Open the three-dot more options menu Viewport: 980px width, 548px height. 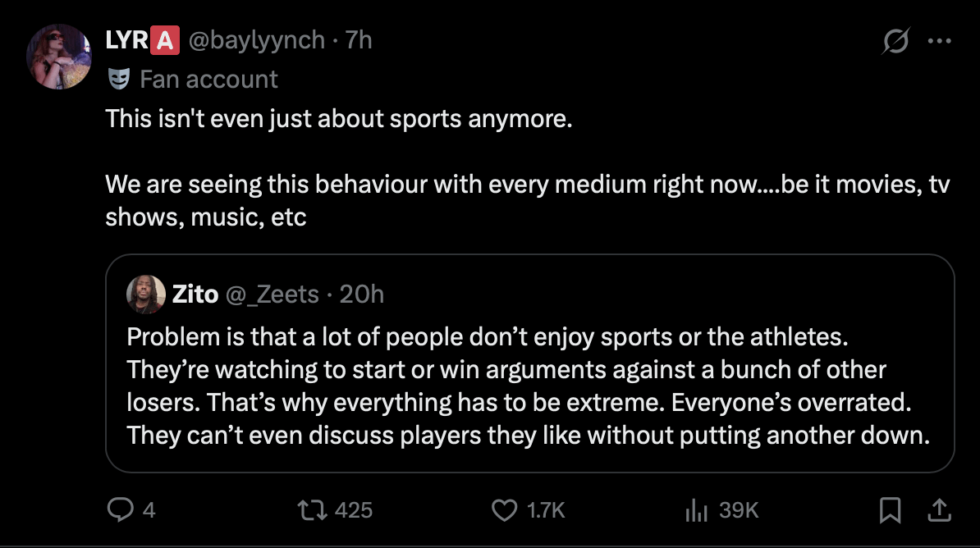(x=938, y=42)
